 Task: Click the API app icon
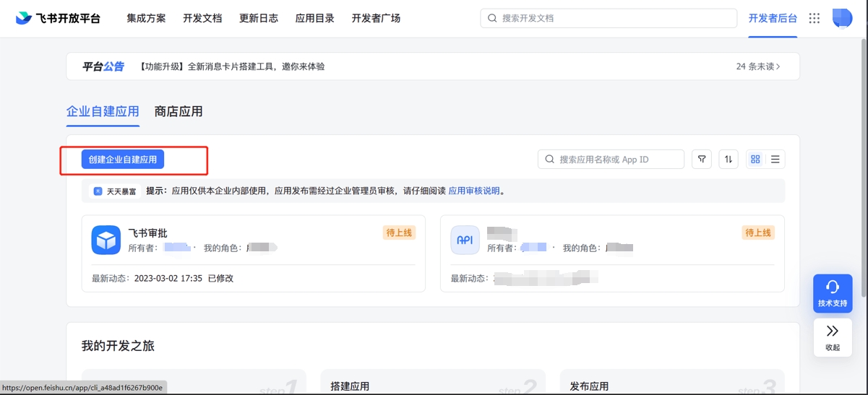(x=465, y=240)
